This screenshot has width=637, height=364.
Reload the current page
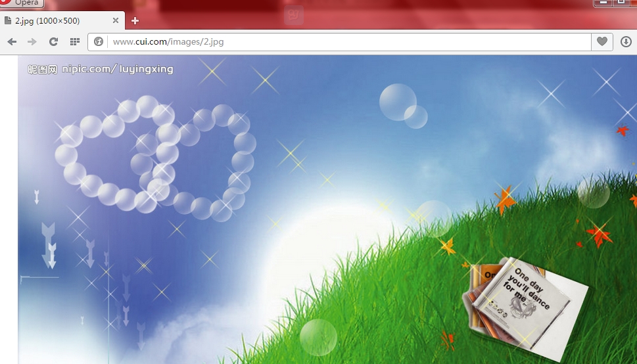tap(53, 41)
